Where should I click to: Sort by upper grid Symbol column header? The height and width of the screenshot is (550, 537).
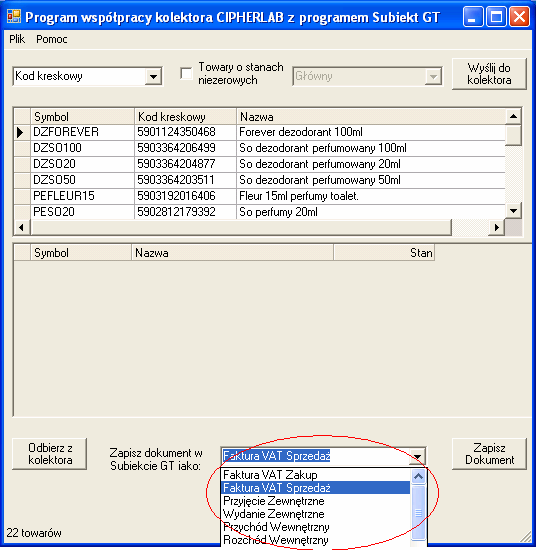click(82, 117)
